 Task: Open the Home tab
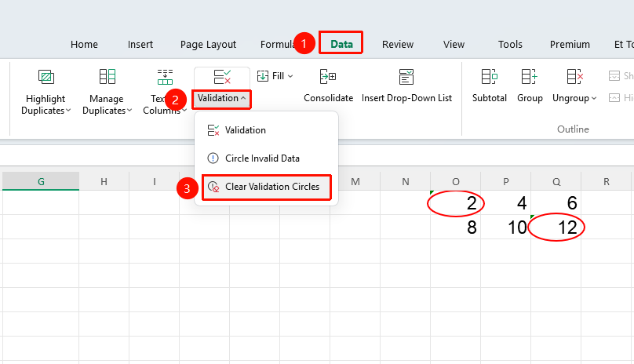(x=84, y=45)
